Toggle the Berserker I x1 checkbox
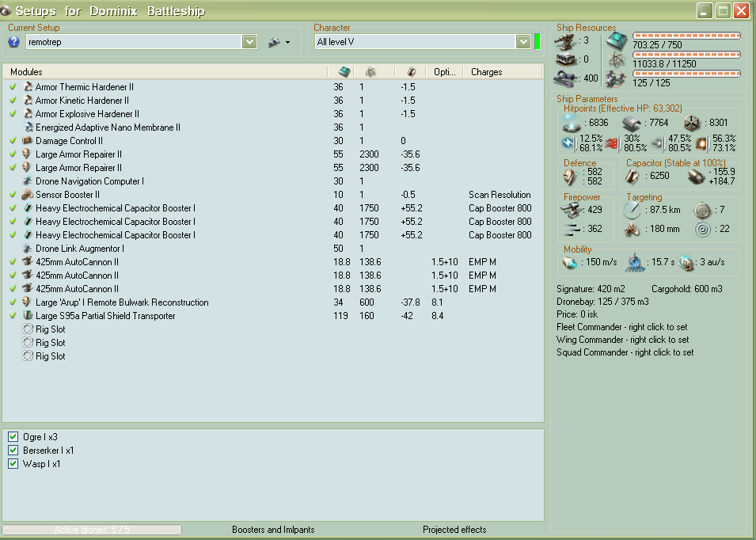The width and height of the screenshot is (756, 540). pyautogui.click(x=13, y=451)
